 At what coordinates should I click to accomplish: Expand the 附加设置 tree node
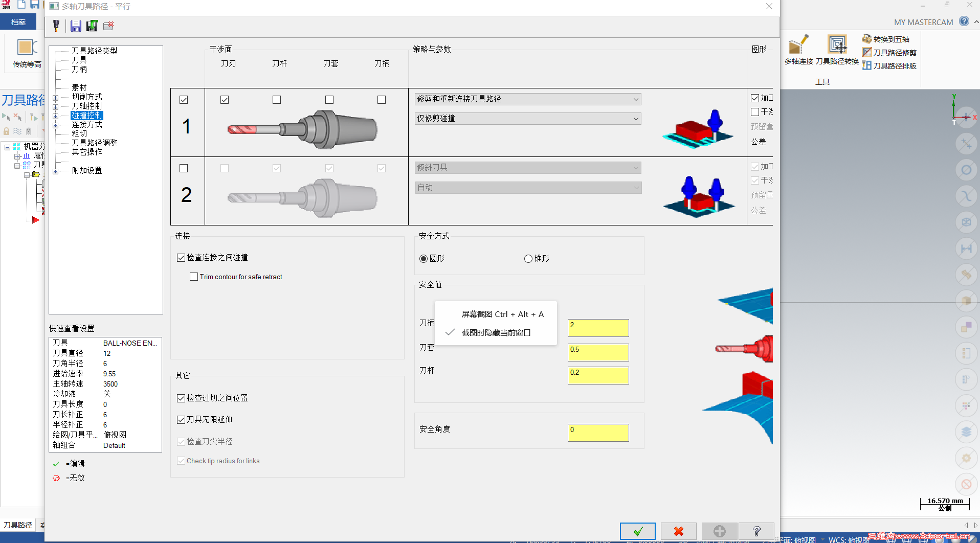coord(55,171)
